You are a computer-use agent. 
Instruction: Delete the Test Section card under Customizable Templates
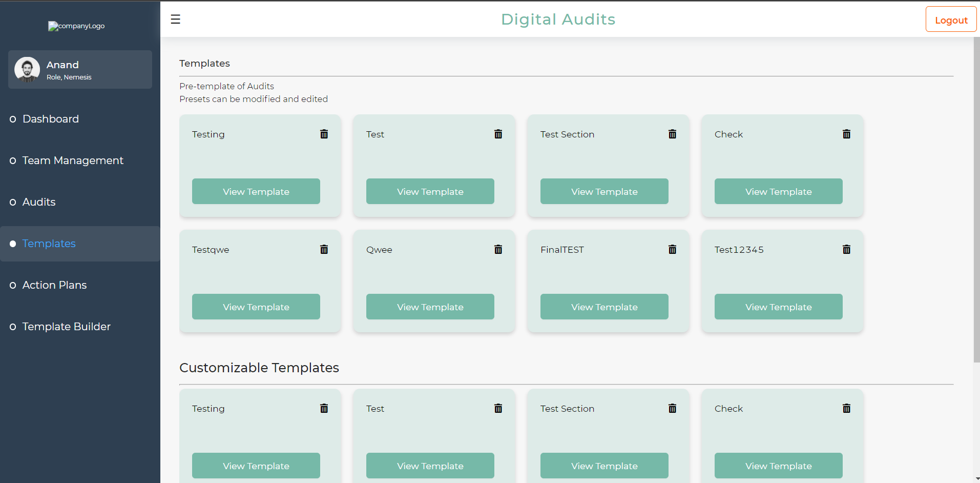click(673, 408)
